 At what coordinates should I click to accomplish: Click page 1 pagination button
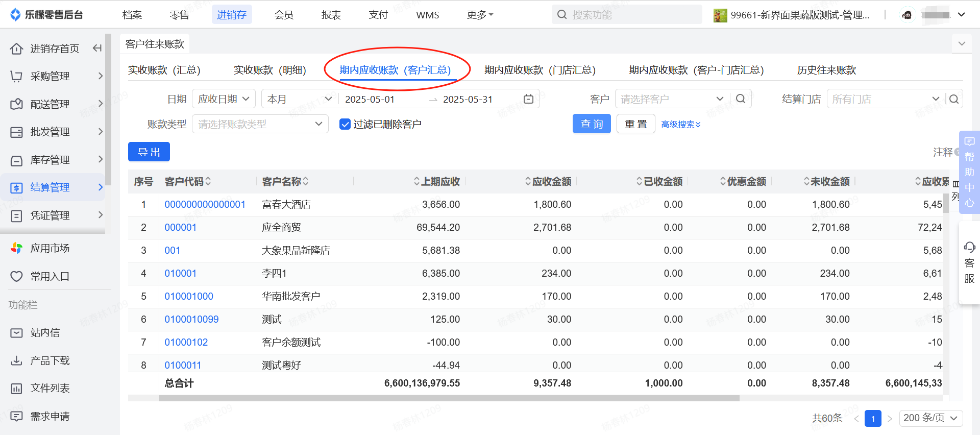873,419
